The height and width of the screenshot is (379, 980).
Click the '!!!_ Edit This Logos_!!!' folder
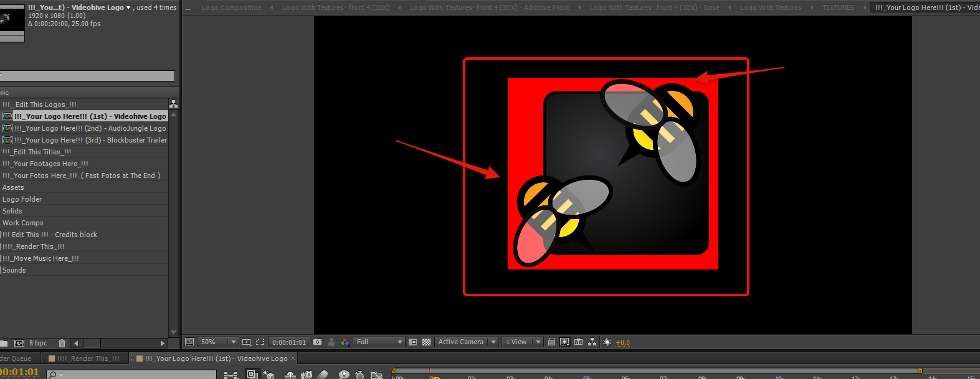pos(39,105)
